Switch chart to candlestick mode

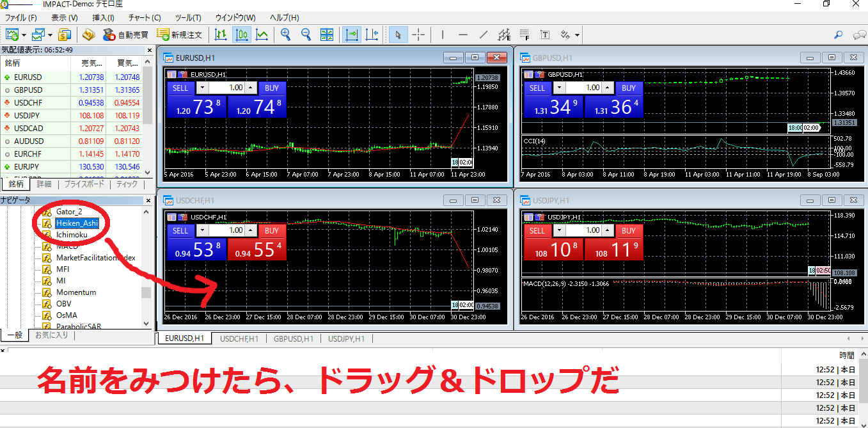tap(241, 35)
